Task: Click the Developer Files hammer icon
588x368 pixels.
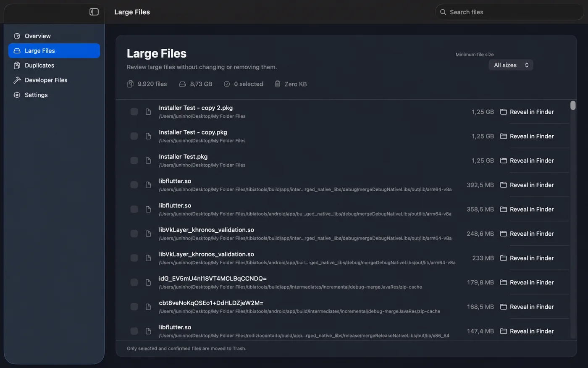Action: coord(17,80)
